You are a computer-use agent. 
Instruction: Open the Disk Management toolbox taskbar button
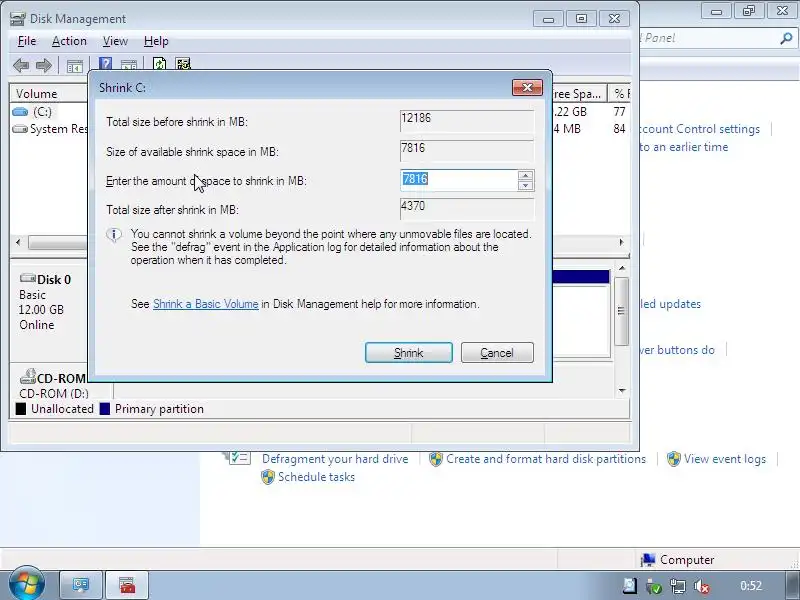tap(127, 585)
